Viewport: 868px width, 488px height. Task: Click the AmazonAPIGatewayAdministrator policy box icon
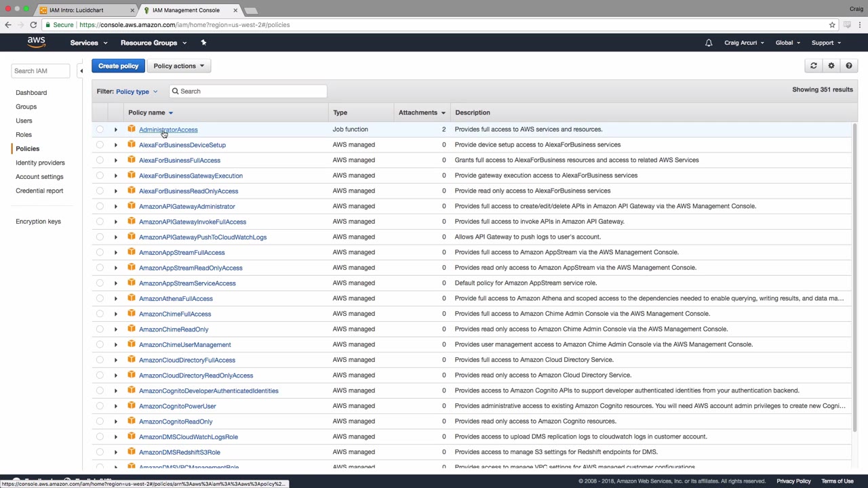pos(132,206)
